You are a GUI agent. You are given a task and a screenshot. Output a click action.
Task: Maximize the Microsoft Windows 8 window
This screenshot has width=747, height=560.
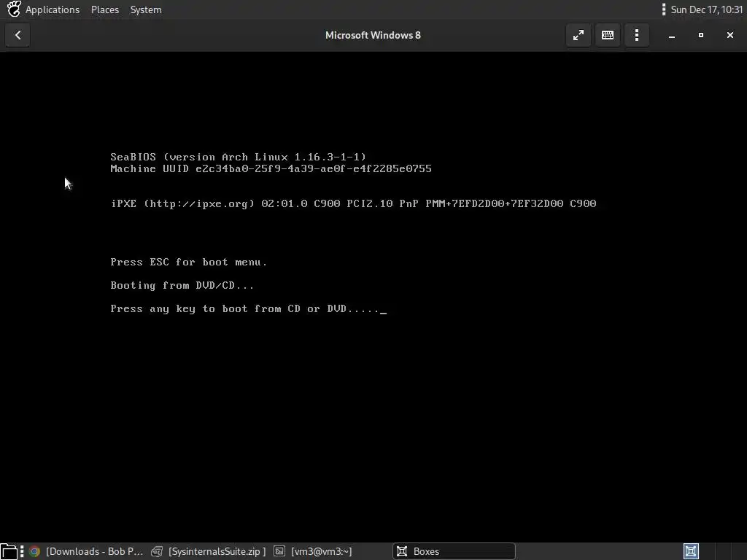(x=701, y=35)
